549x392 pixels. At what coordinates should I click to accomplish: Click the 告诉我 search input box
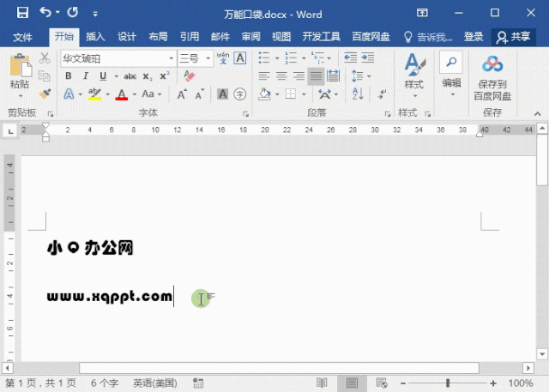point(434,37)
